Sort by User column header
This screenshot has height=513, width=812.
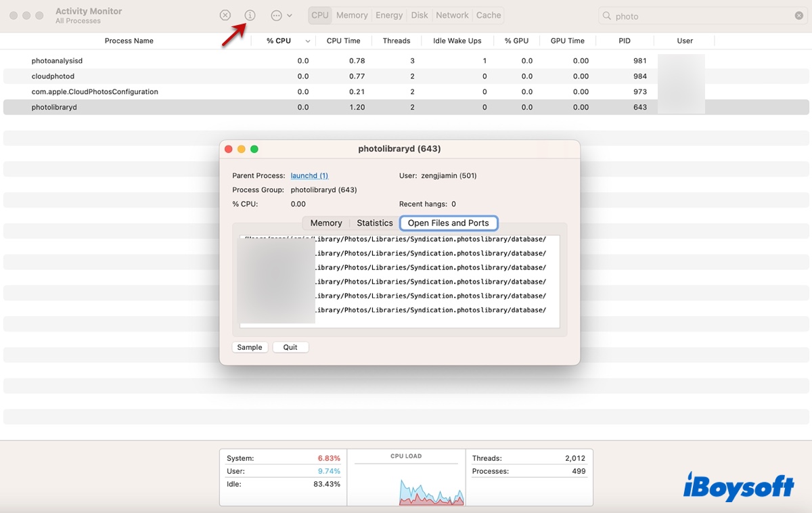[x=685, y=41]
